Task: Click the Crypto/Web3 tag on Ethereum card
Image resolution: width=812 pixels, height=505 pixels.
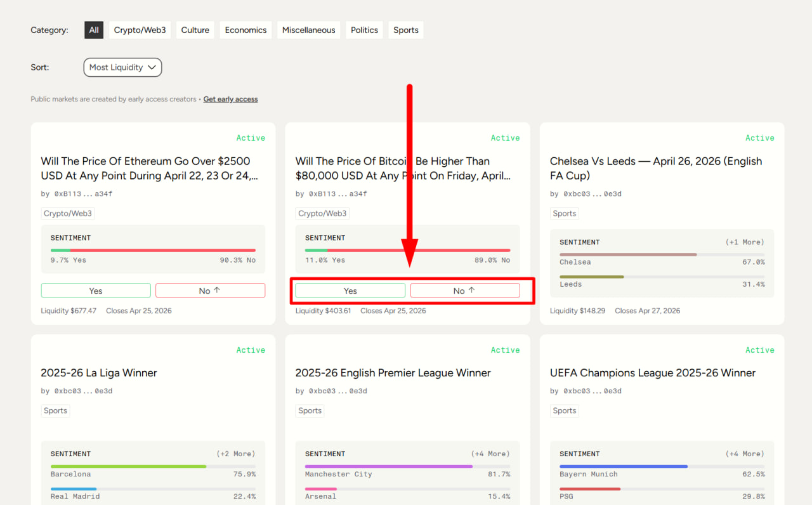Action: 68,214
